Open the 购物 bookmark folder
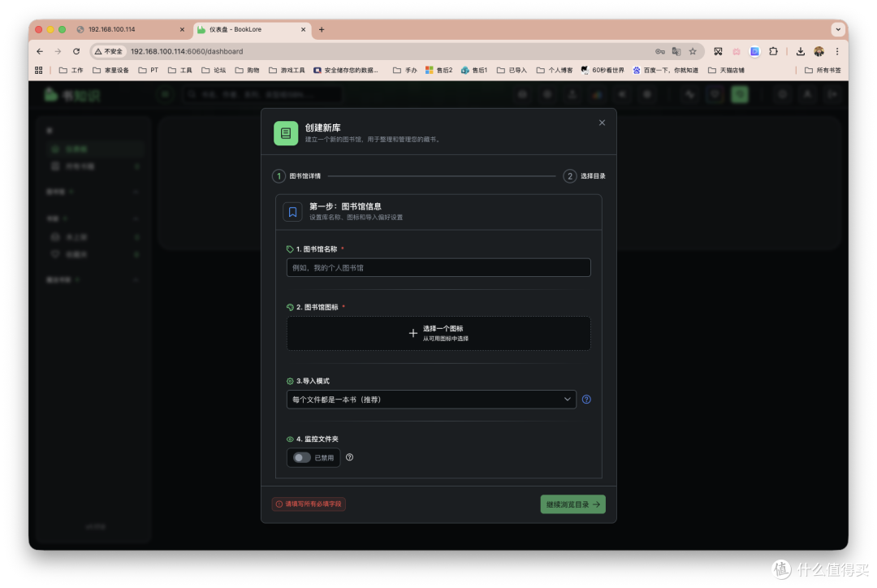 [x=247, y=71]
